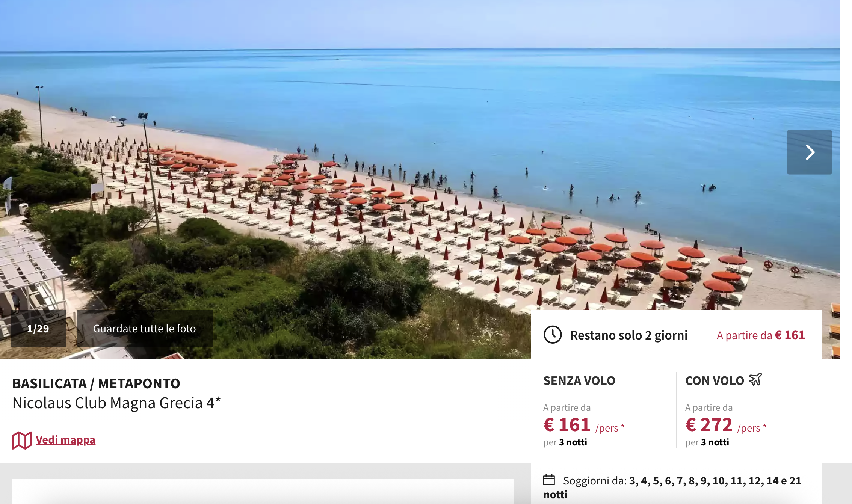The height and width of the screenshot is (504, 852).
Task: Click the A partire da € 161 banner
Action: pos(761,335)
